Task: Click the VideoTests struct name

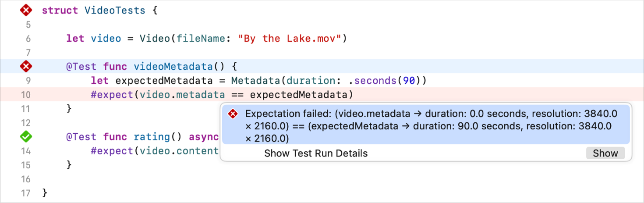Action: 115,10
